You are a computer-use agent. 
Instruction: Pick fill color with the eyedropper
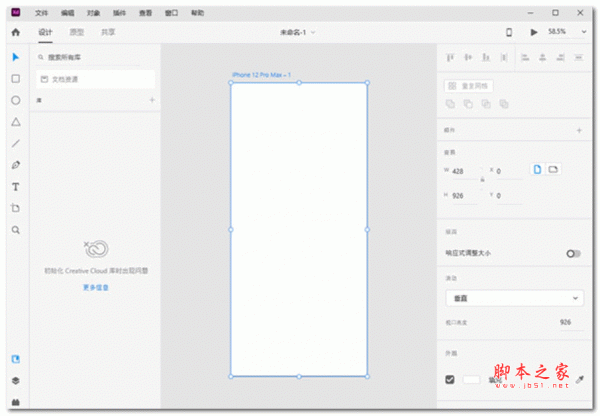(x=580, y=380)
